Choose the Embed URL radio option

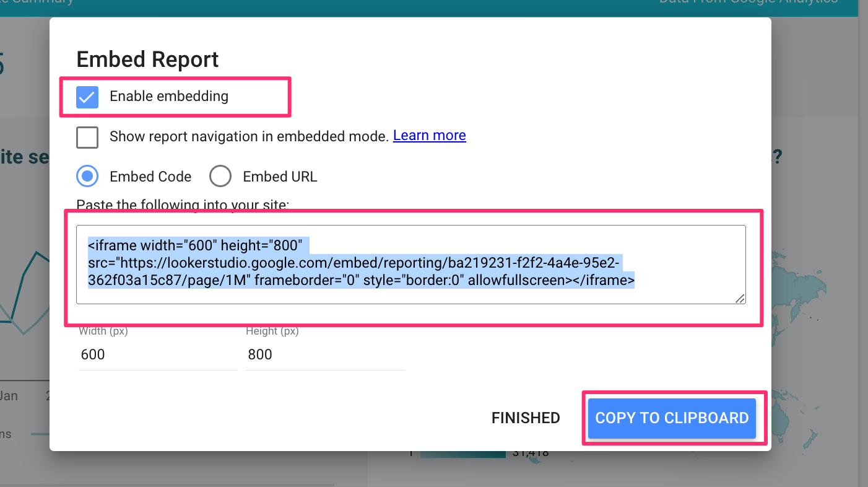click(x=220, y=177)
